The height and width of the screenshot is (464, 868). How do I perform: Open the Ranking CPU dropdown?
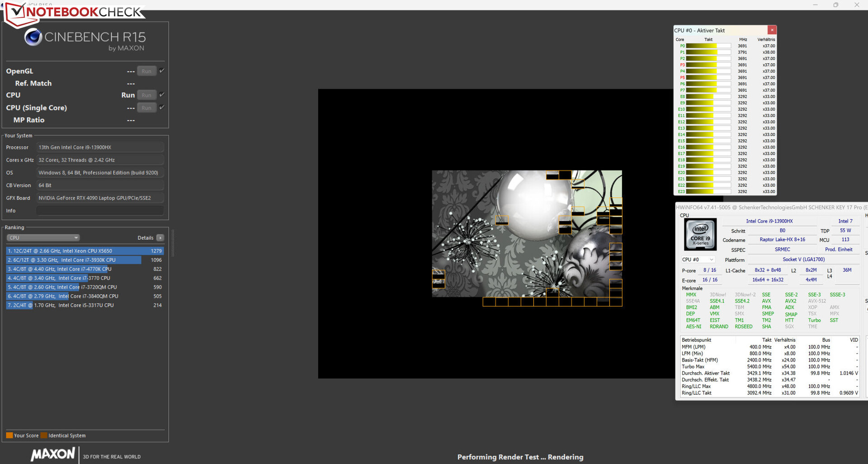[43, 238]
